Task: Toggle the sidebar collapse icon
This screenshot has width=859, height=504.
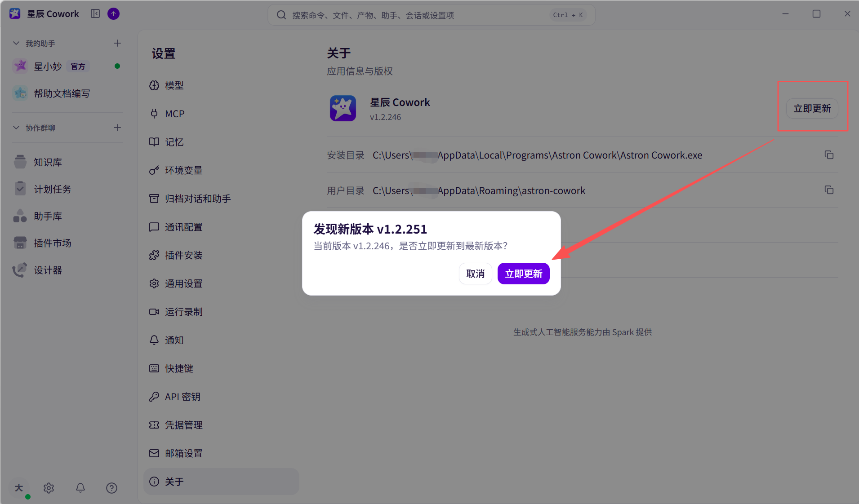Action: click(95, 14)
